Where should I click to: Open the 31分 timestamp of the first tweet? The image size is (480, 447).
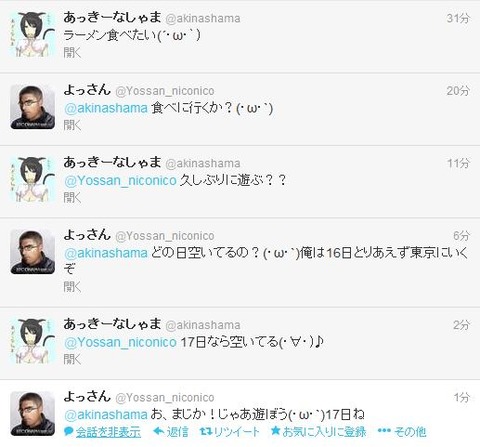[x=458, y=18]
